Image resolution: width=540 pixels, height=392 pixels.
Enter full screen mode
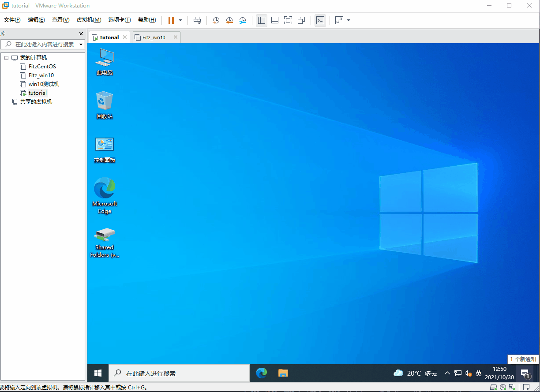click(288, 20)
